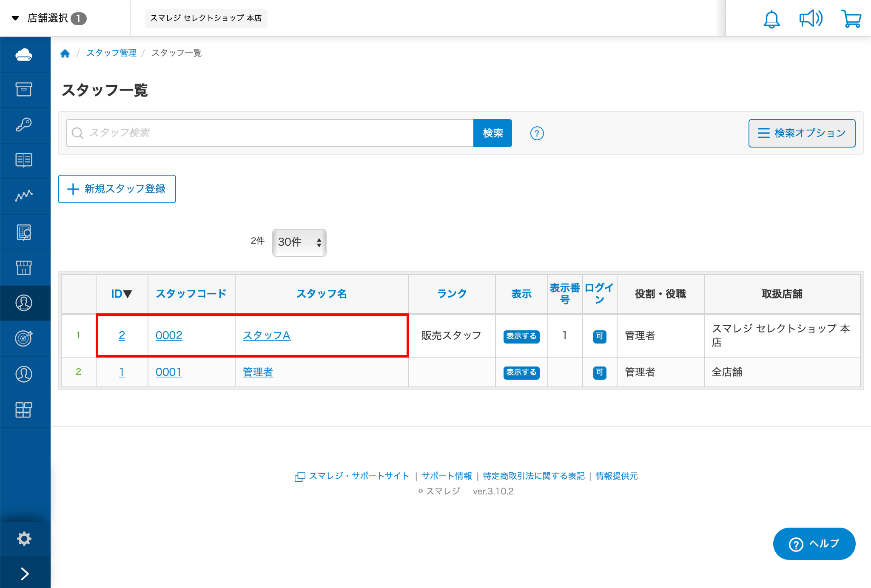Viewport: 871px width, 588px height.
Task: Open the 検索オプション panel
Action: point(802,133)
